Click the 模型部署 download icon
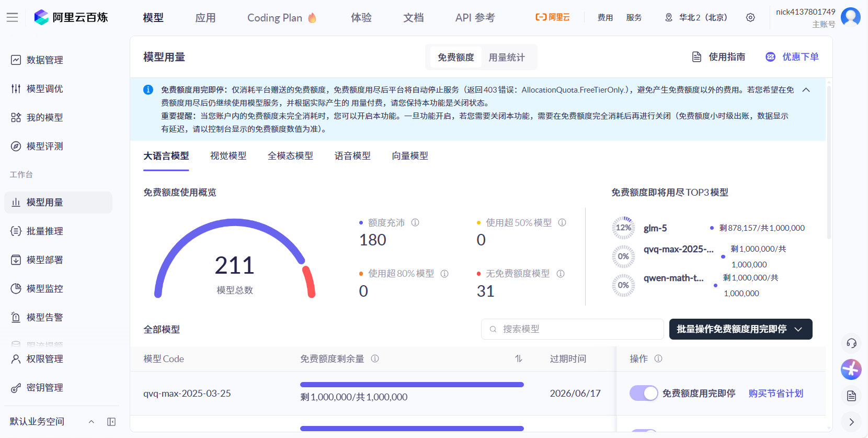This screenshot has height=438, width=868. (16, 260)
